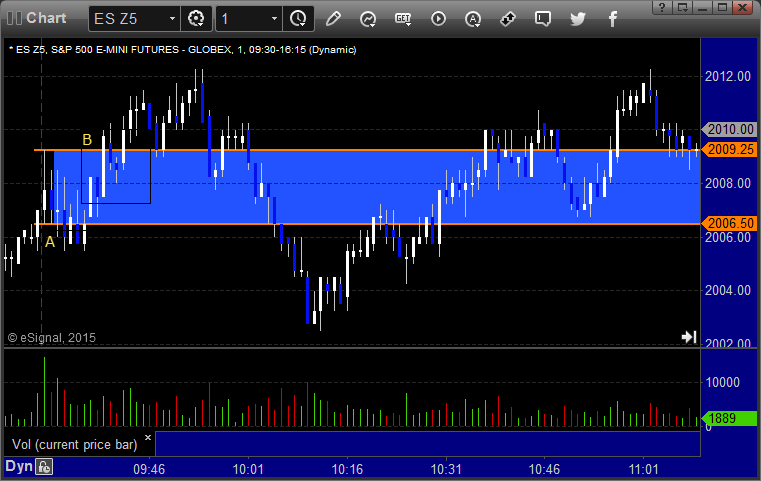Click the Dyn time template label
This screenshot has width=761, height=481.
pos(19,466)
